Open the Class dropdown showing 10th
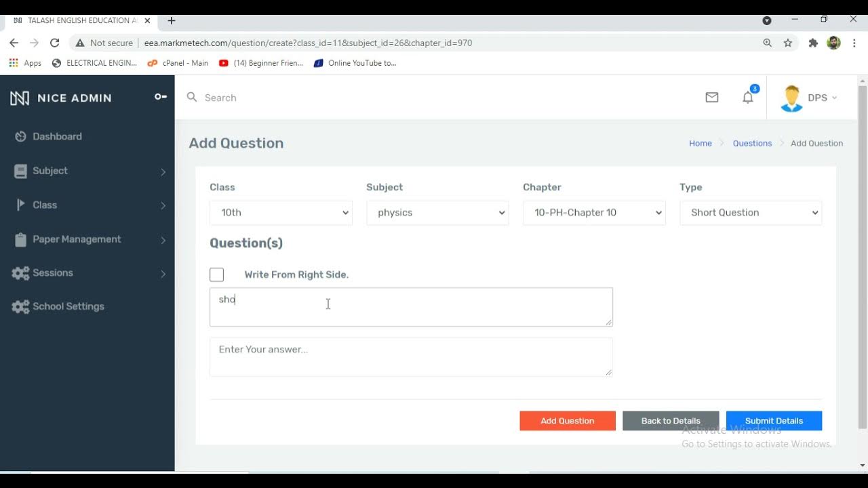 click(x=281, y=213)
